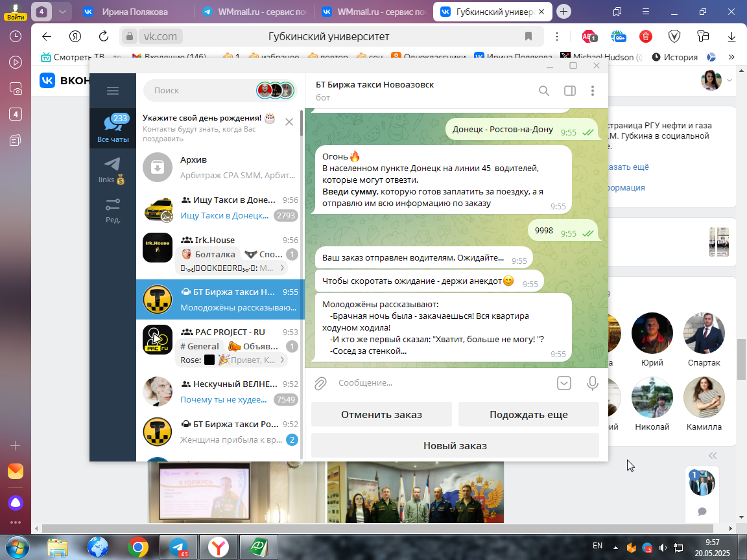Click the EN language indicator in tray
The image size is (747, 560).
(597, 546)
